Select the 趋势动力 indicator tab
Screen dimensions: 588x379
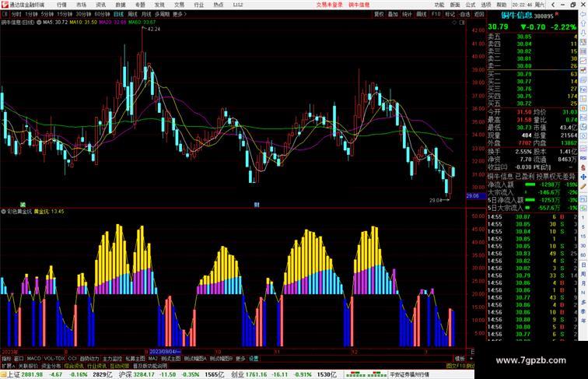point(89,359)
